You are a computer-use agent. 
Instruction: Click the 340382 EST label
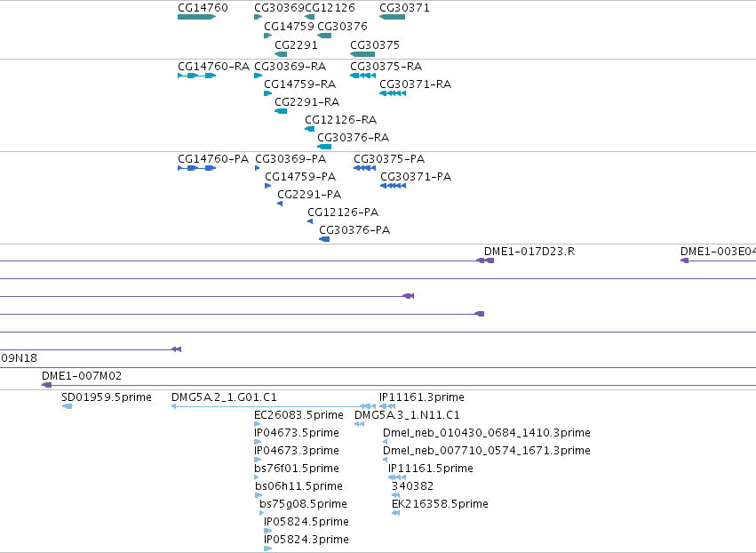pos(413,486)
